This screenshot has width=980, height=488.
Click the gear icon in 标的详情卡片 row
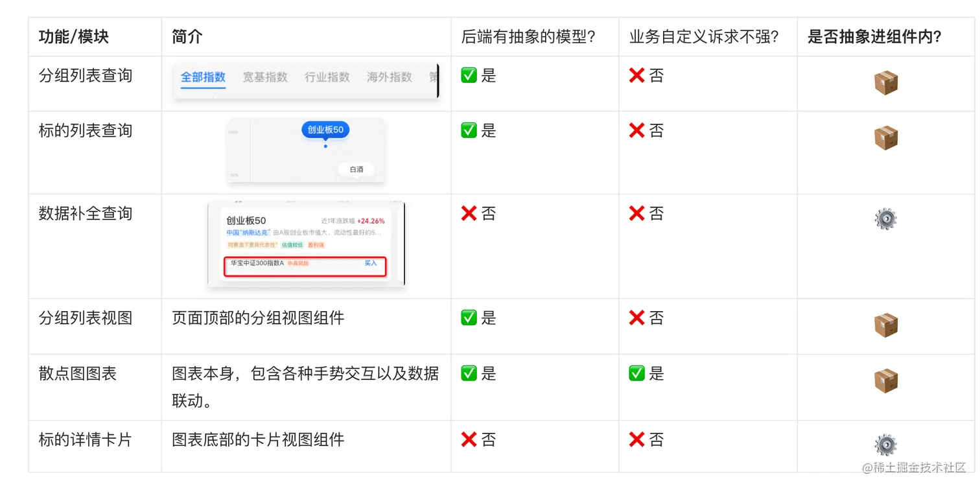[x=885, y=445]
